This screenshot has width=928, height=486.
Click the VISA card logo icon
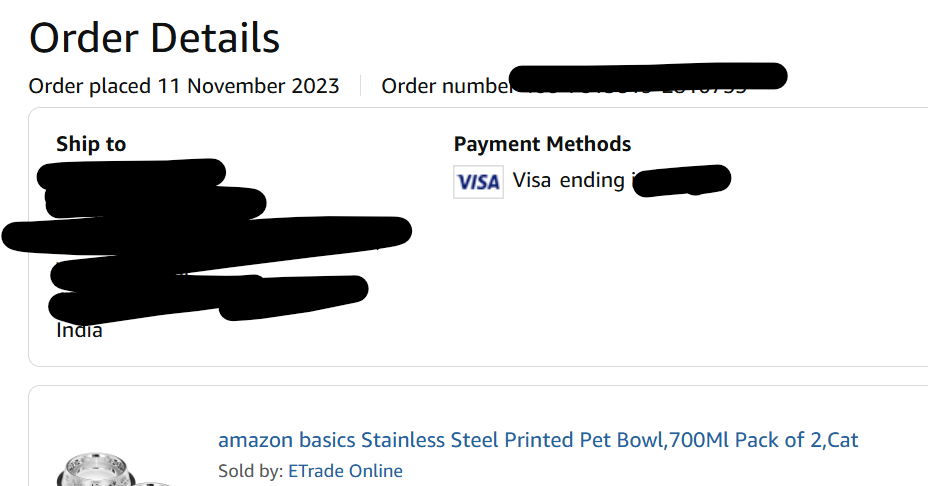pyautogui.click(x=478, y=182)
